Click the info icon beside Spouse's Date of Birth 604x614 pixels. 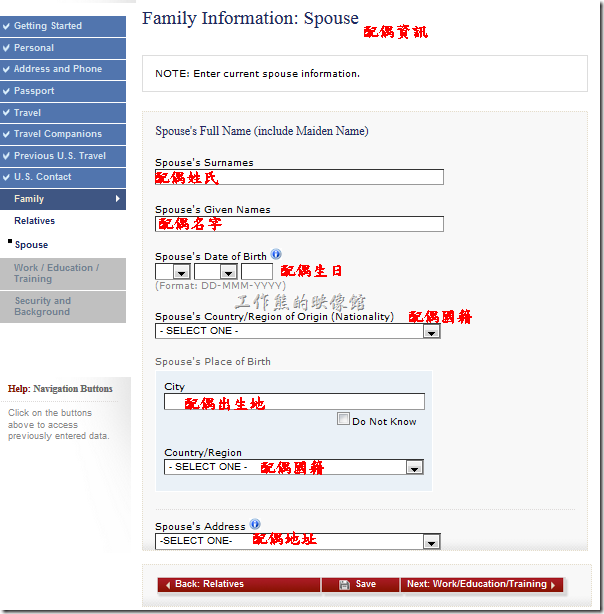(276, 255)
